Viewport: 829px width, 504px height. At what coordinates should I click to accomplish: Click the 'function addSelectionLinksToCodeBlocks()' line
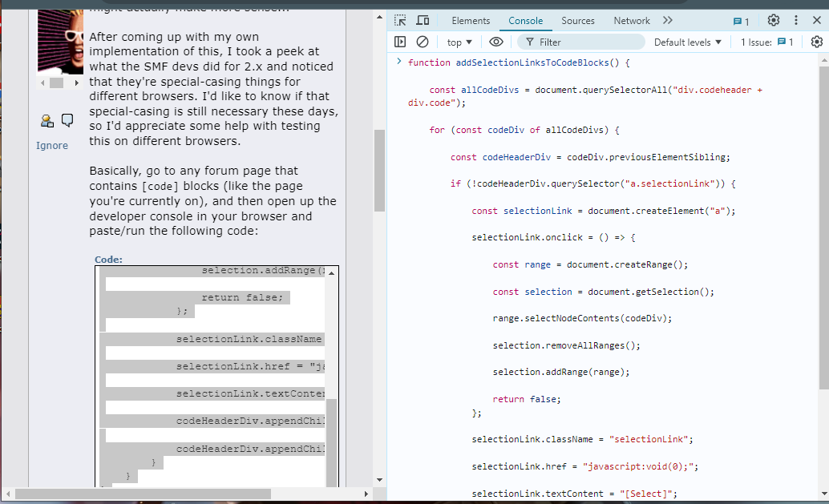pyautogui.click(x=519, y=62)
